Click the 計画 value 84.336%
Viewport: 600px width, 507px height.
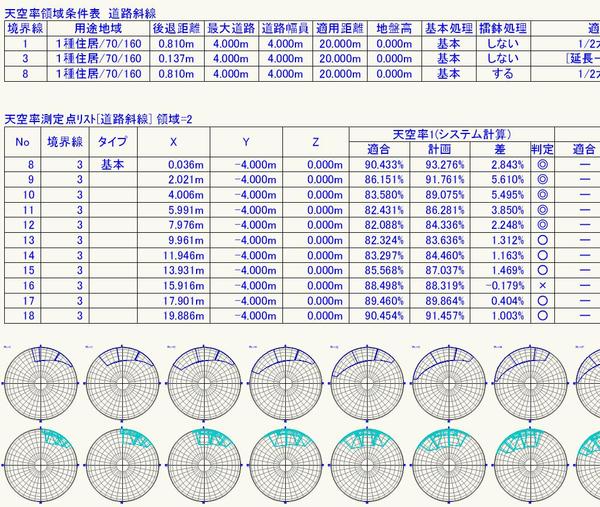445,225
